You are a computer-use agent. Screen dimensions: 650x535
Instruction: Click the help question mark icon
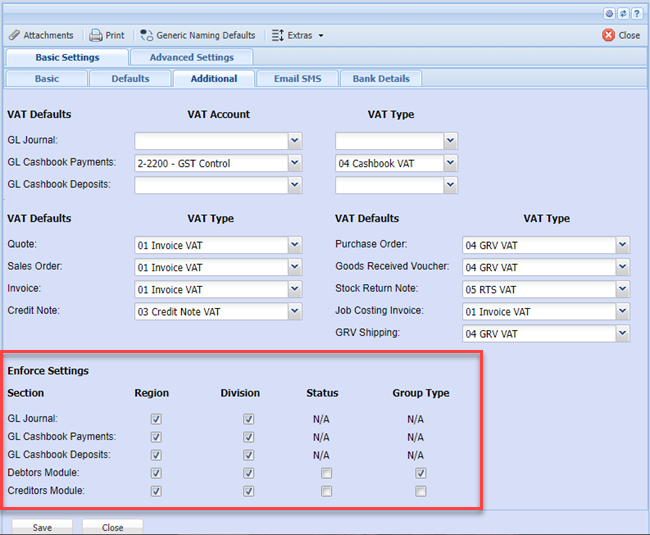[x=637, y=13]
